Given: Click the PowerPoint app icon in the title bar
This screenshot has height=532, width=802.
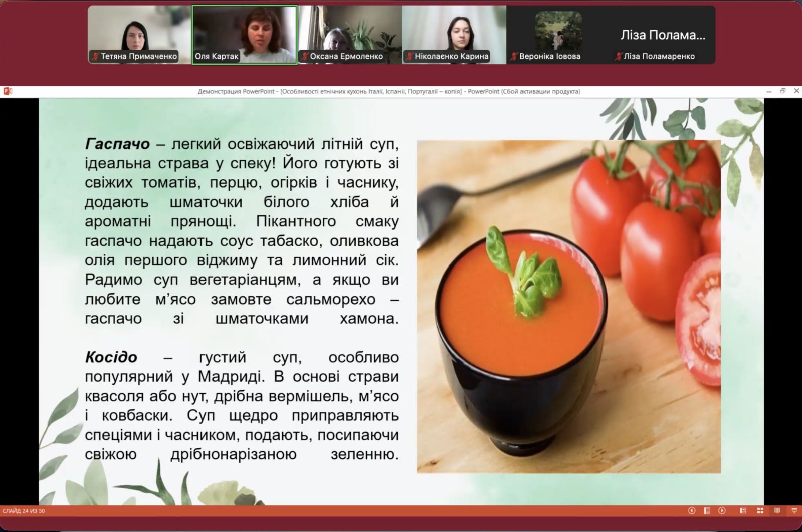Looking at the screenshot, I should [x=7, y=91].
